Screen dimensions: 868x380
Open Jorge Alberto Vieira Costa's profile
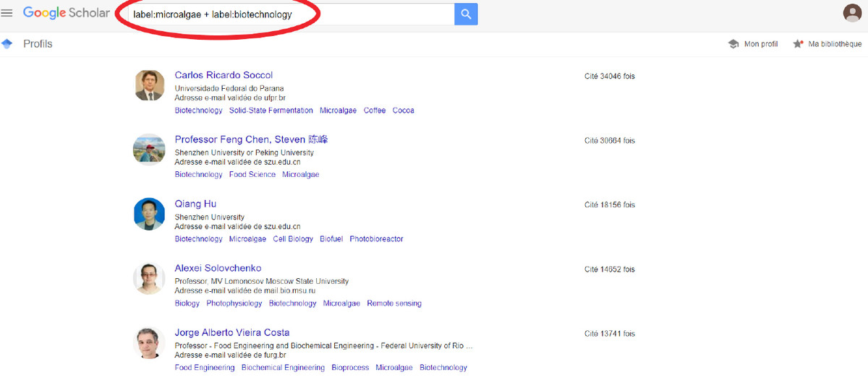[x=232, y=332]
